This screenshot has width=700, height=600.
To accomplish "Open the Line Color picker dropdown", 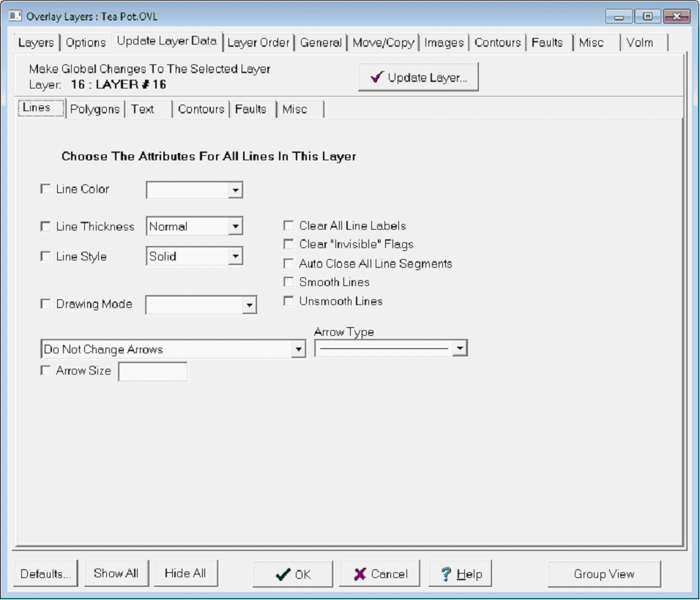I will click(x=234, y=190).
